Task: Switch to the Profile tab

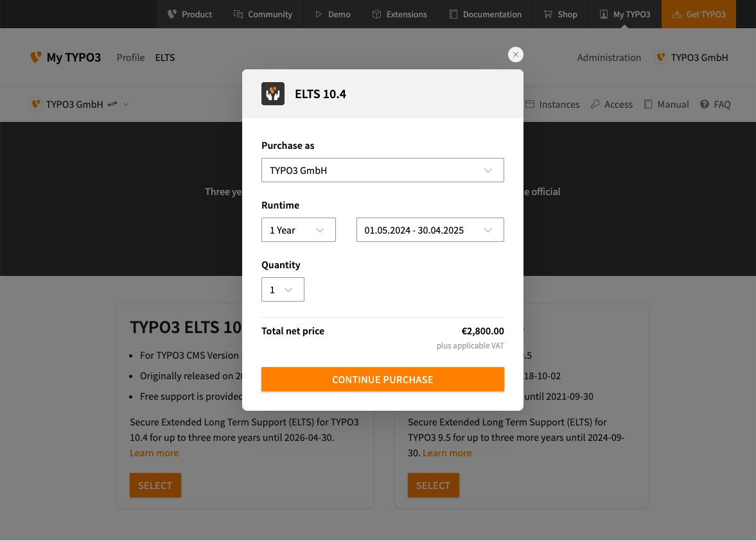Action: tap(130, 57)
